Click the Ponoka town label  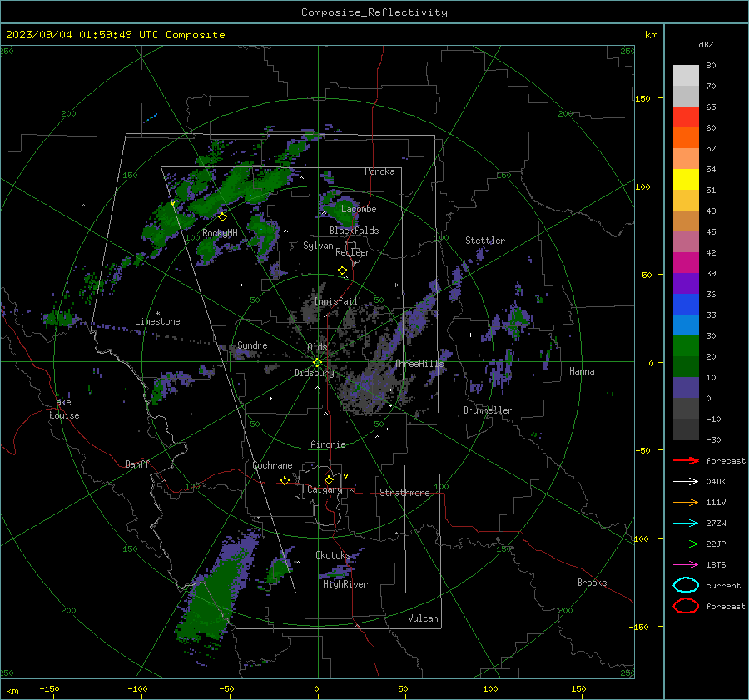[379, 171]
